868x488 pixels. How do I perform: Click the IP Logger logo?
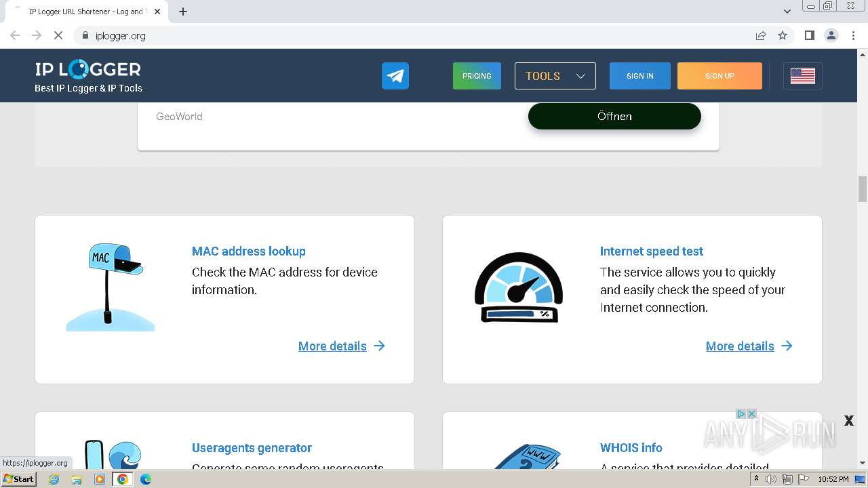tap(88, 69)
